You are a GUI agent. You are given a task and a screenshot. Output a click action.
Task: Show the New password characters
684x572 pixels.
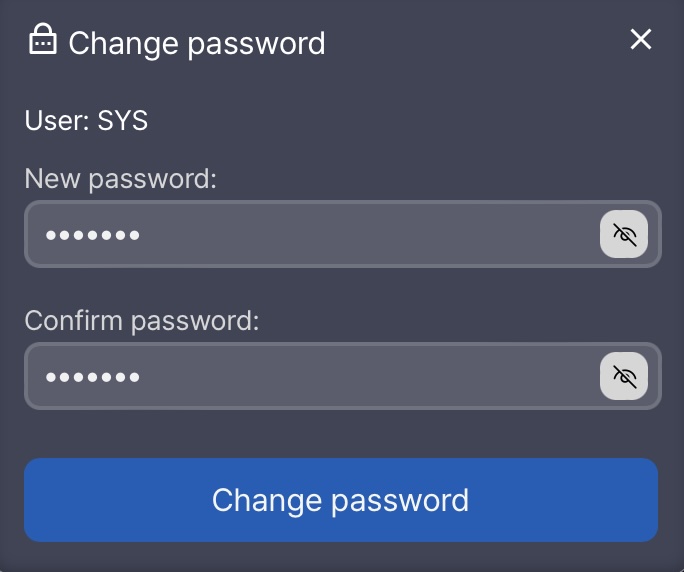click(624, 235)
